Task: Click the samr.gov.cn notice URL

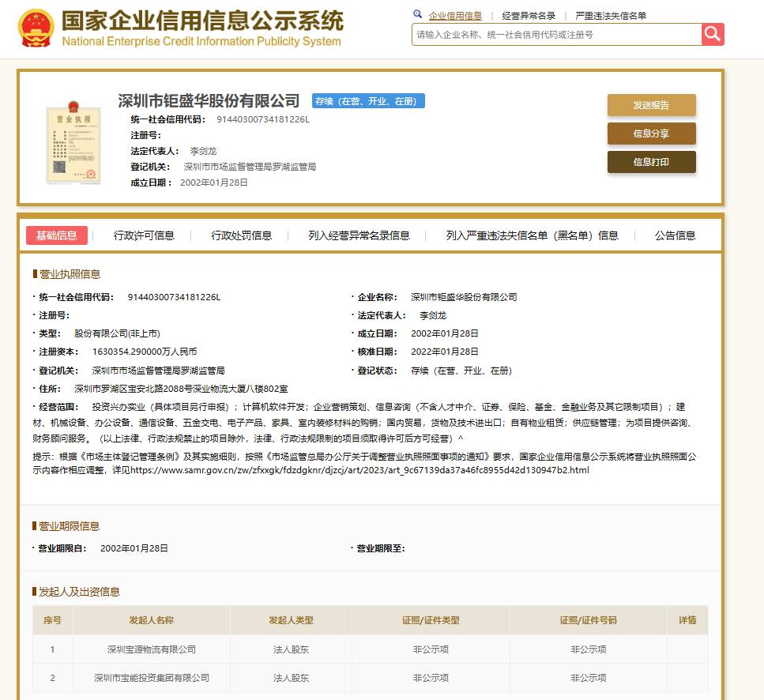Action: (359, 471)
